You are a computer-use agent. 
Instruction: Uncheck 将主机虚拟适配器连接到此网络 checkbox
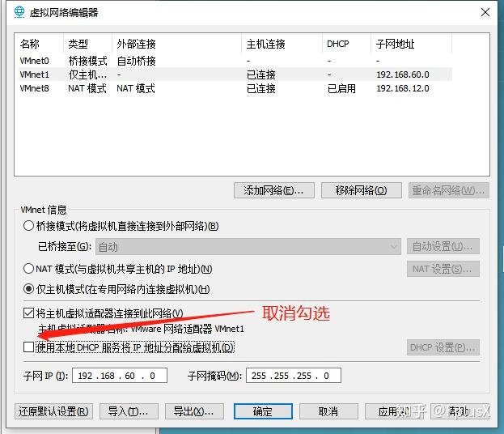point(28,313)
